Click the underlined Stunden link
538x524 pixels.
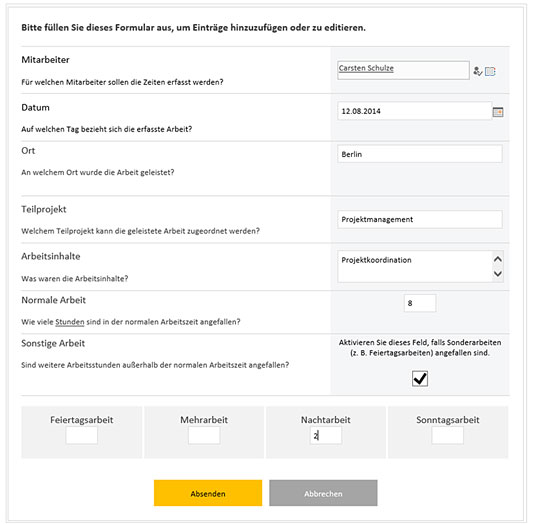pos(70,322)
